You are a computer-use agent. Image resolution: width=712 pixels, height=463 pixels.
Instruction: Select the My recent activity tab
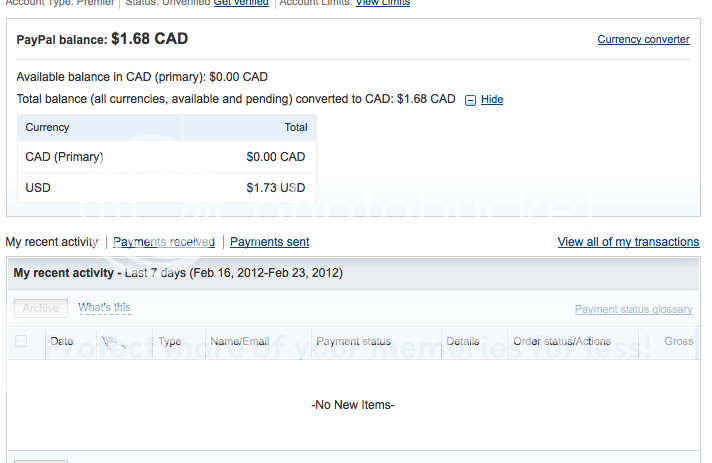[x=52, y=242]
